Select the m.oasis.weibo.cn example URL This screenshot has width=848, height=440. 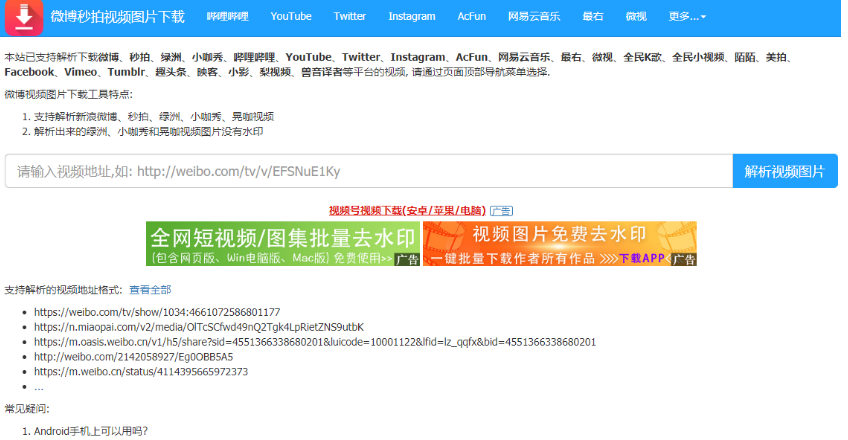coord(315,342)
